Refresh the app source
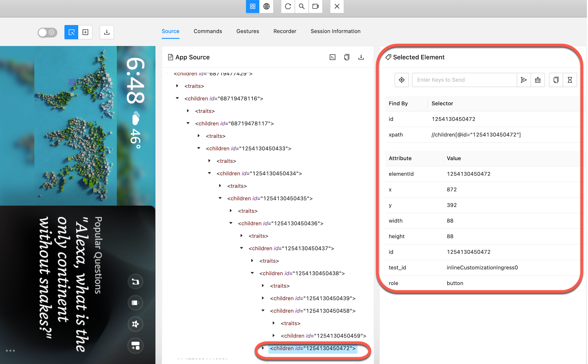The image size is (588, 364). pos(288,6)
